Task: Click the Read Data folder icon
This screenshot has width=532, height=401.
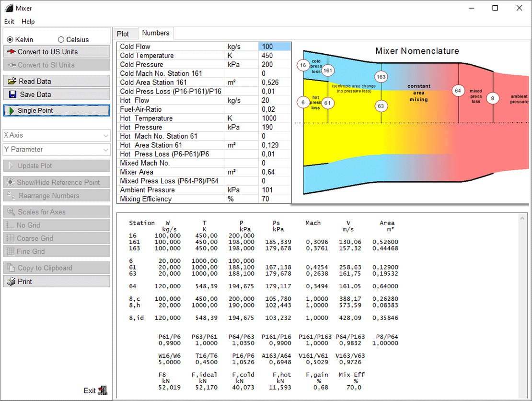Action: tap(12, 82)
